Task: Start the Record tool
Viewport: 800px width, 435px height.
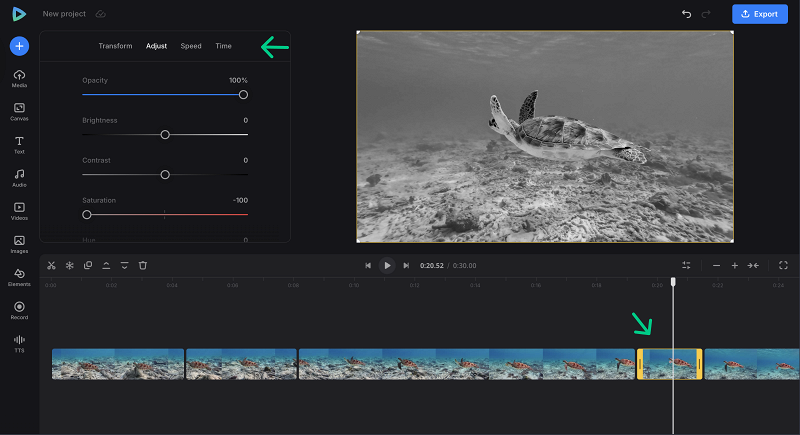Action: tap(19, 311)
